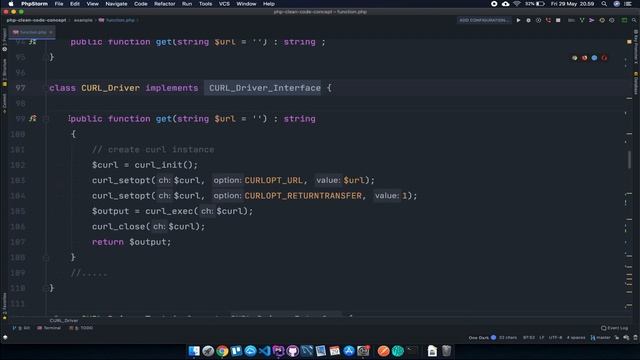Click php-clean-code-concept breadcrumb

tap(36, 20)
